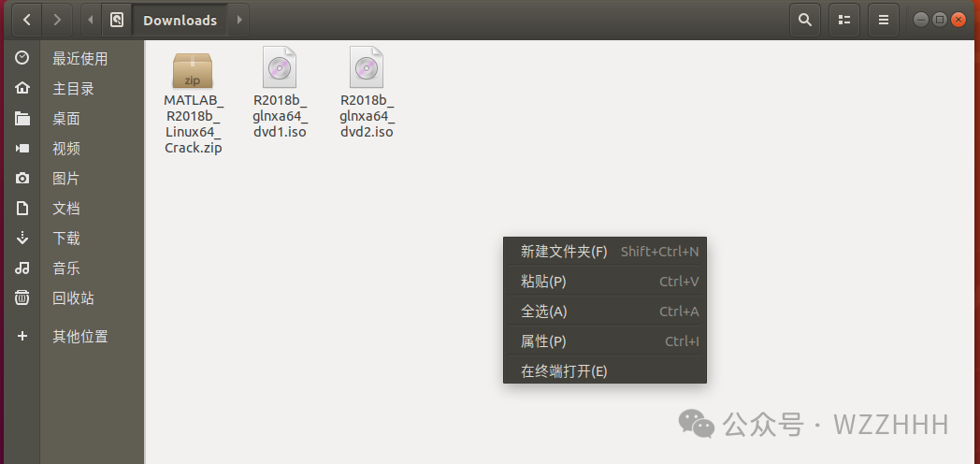980x464 pixels.
Task: Select the R2018b_glnxa64_dvd1.iso file name
Action: pyautogui.click(x=280, y=116)
